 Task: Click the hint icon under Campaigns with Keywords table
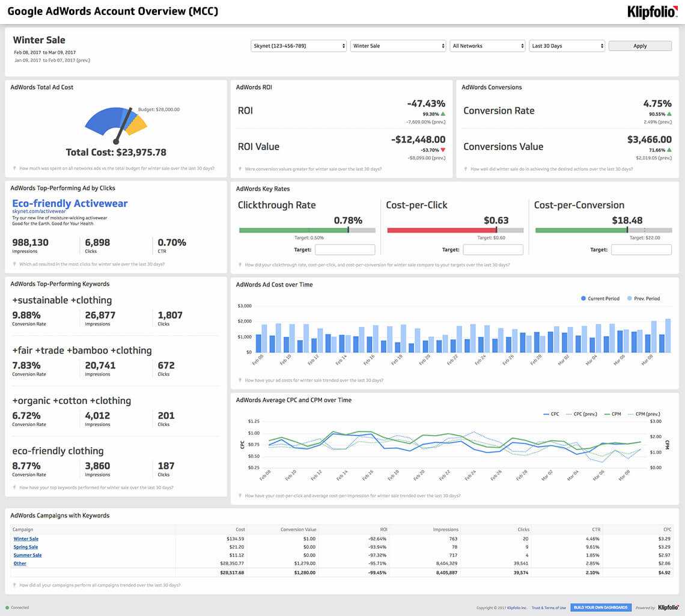pos(14,585)
